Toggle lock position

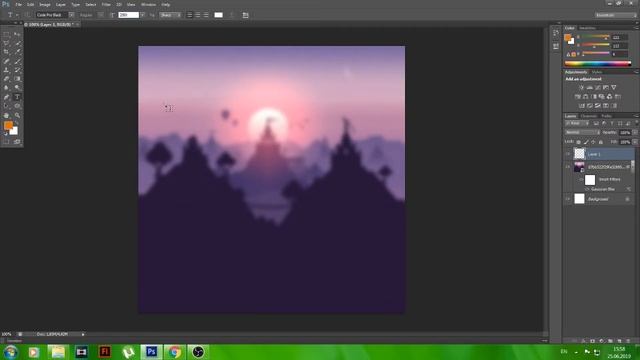click(x=593, y=142)
